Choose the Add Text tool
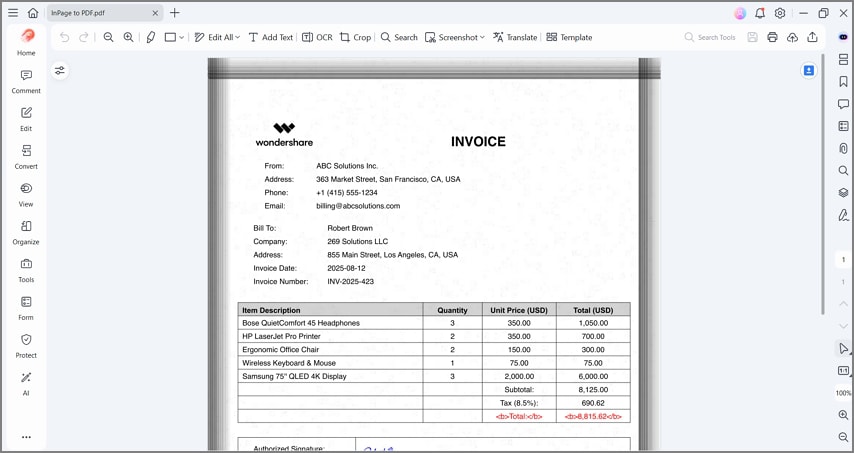This screenshot has width=854, height=453. coord(271,37)
